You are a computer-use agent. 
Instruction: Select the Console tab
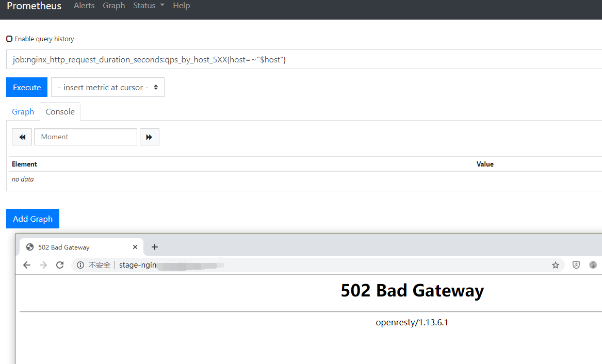60,111
